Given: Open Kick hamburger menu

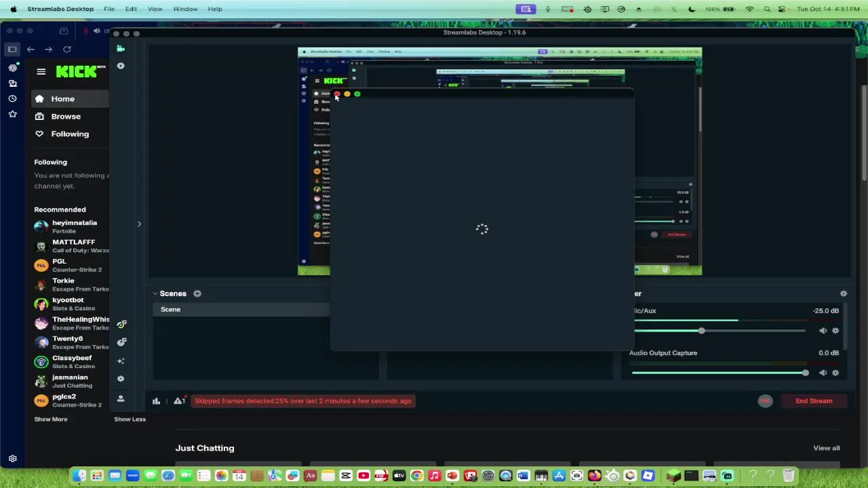Looking at the screenshot, I should click(41, 72).
